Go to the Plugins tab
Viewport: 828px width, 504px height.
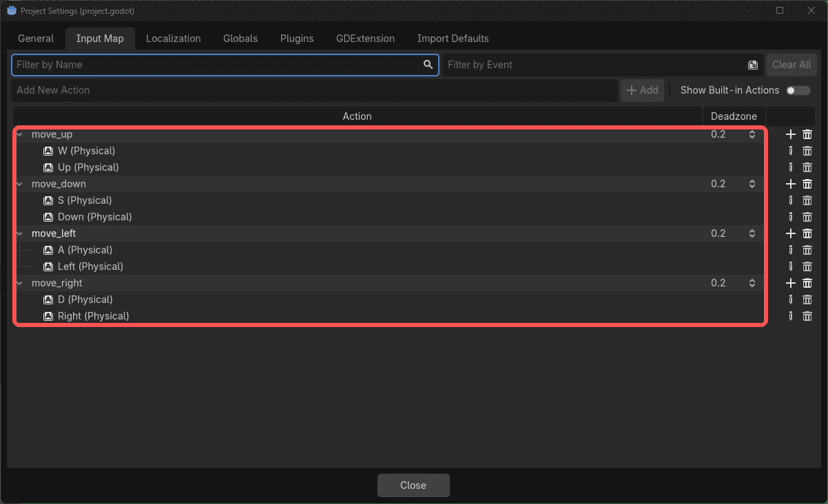pos(297,39)
